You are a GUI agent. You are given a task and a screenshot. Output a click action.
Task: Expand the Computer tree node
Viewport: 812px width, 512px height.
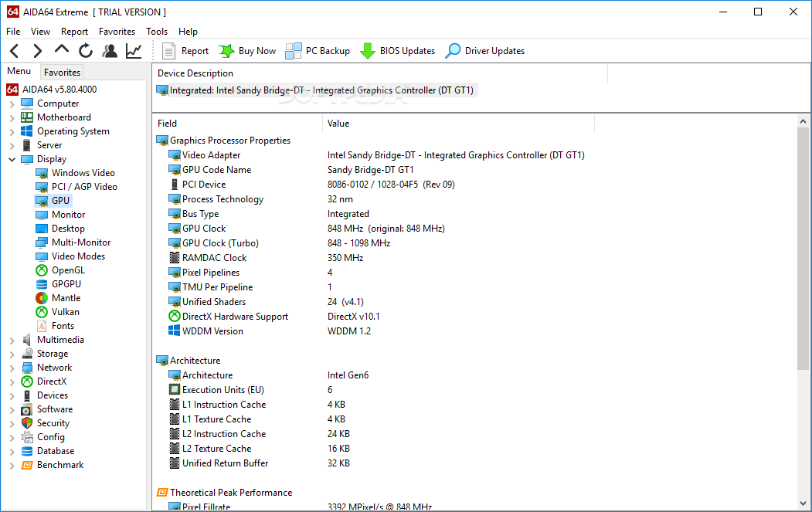12,103
